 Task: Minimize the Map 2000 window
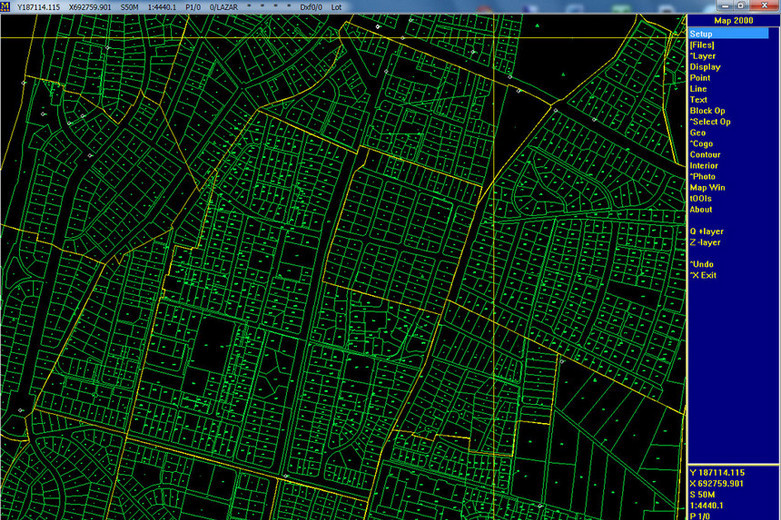(725, 5)
